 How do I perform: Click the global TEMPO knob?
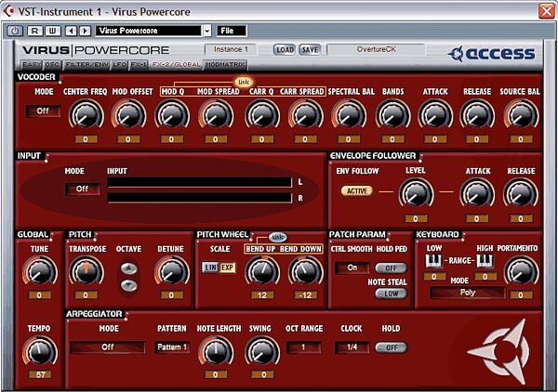(x=39, y=352)
